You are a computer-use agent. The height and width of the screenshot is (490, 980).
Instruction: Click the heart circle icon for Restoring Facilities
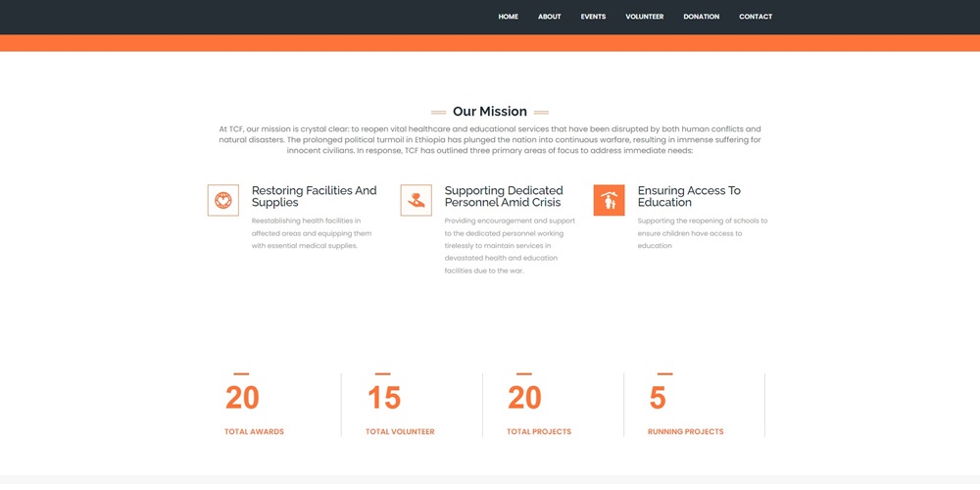click(223, 200)
